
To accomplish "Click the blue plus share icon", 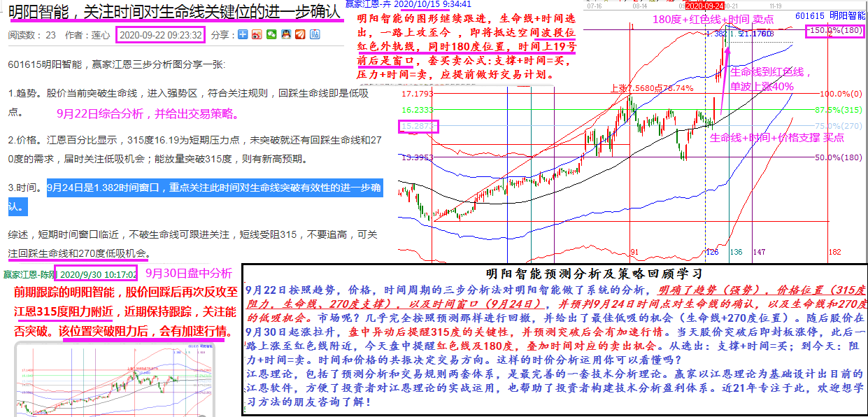I will tap(243, 34).
